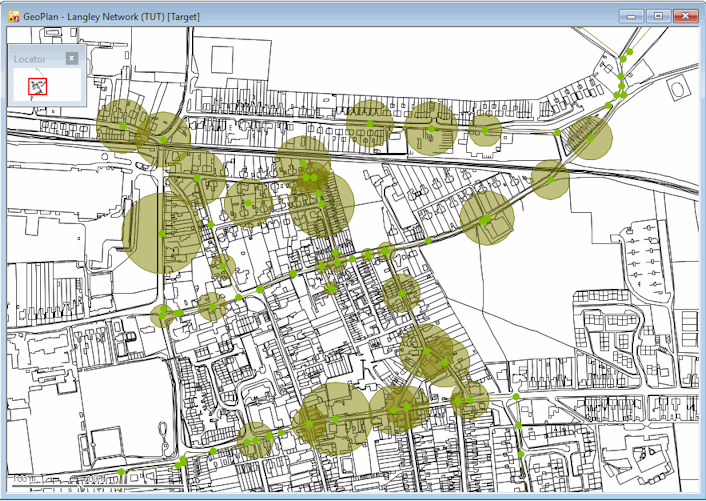The width and height of the screenshot is (706, 501).
Task: Select node in the circle just below Locator panel
Action: click(122, 126)
